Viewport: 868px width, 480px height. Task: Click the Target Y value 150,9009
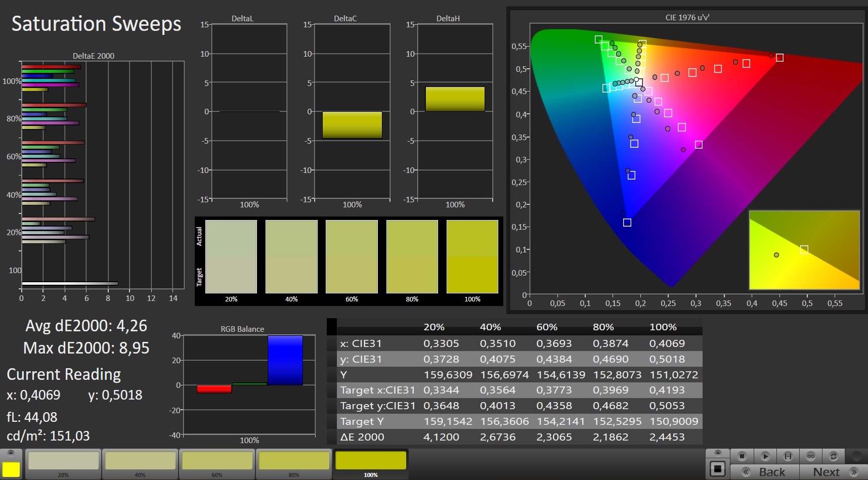(x=674, y=421)
